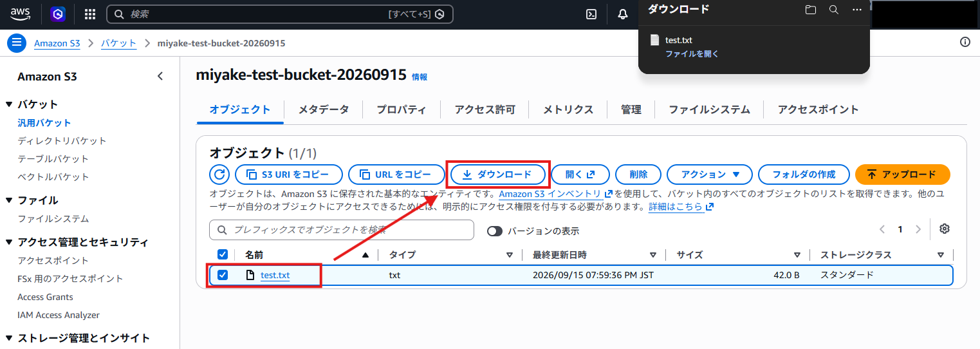Click the Buckets breadcrumb link
This screenshot has width=980, height=349.
point(119,43)
